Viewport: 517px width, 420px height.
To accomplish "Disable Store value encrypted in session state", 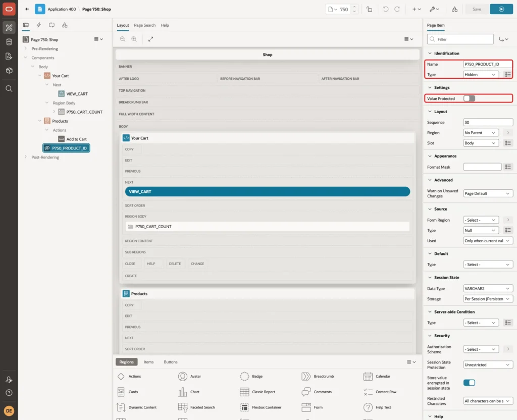I will point(469,383).
